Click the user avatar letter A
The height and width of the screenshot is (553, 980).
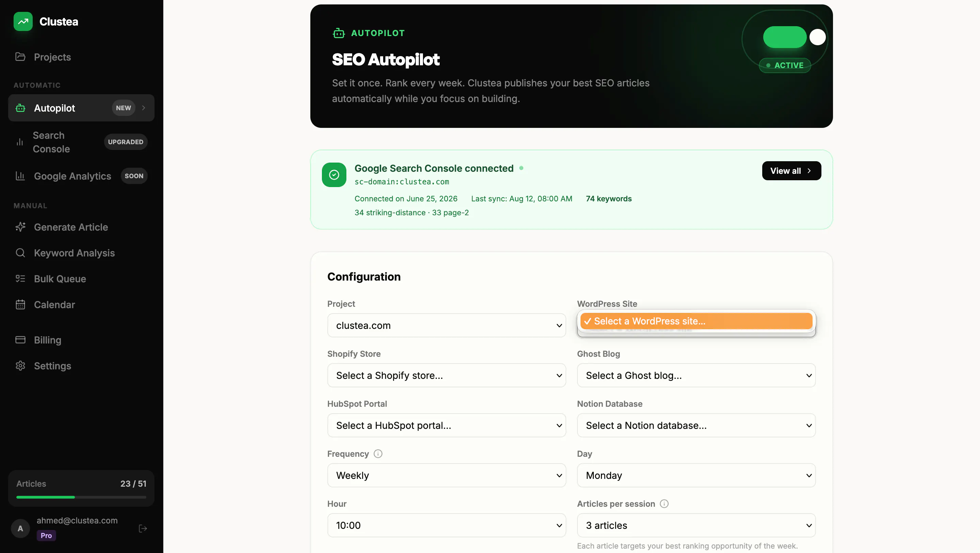point(20,528)
